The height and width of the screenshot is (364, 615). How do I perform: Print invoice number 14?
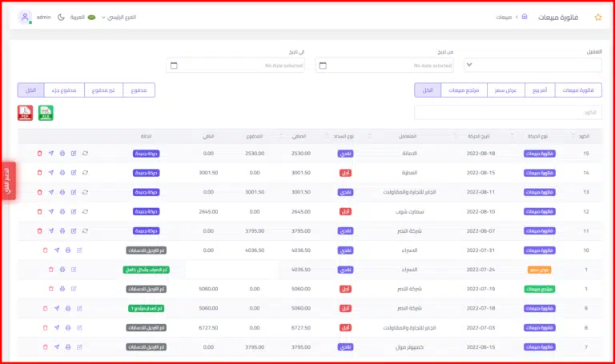(62, 172)
